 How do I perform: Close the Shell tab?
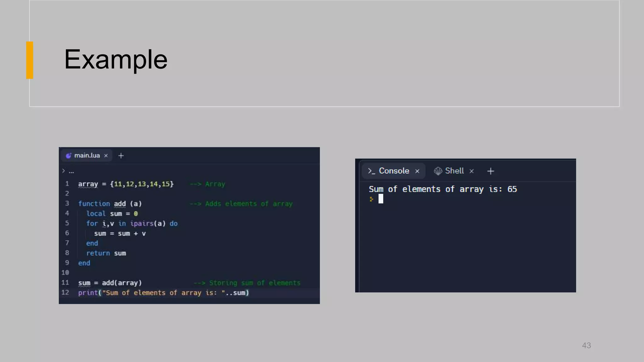tap(472, 171)
